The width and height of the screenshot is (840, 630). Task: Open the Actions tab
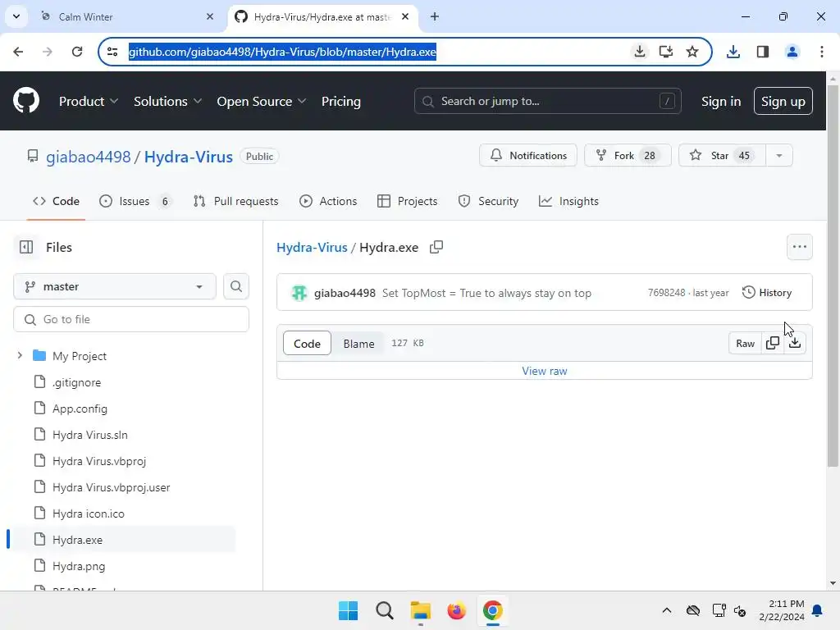pyautogui.click(x=328, y=202)
